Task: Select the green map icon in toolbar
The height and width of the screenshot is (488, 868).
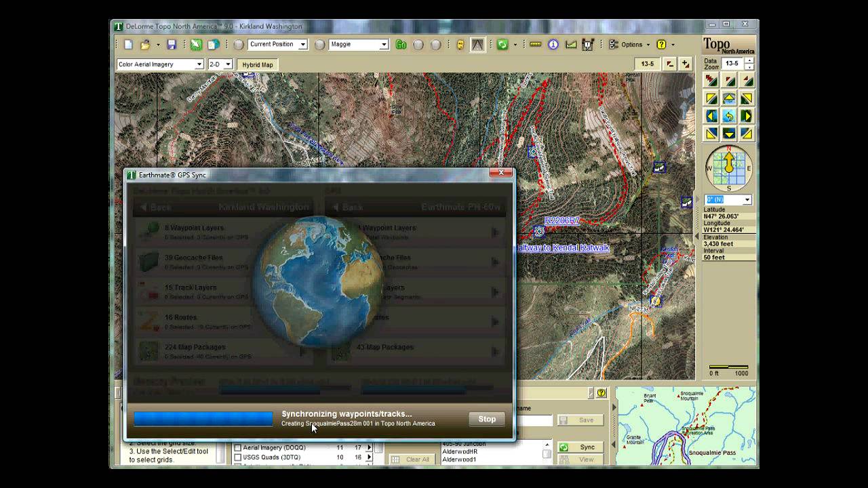Action: pos(195,45)
